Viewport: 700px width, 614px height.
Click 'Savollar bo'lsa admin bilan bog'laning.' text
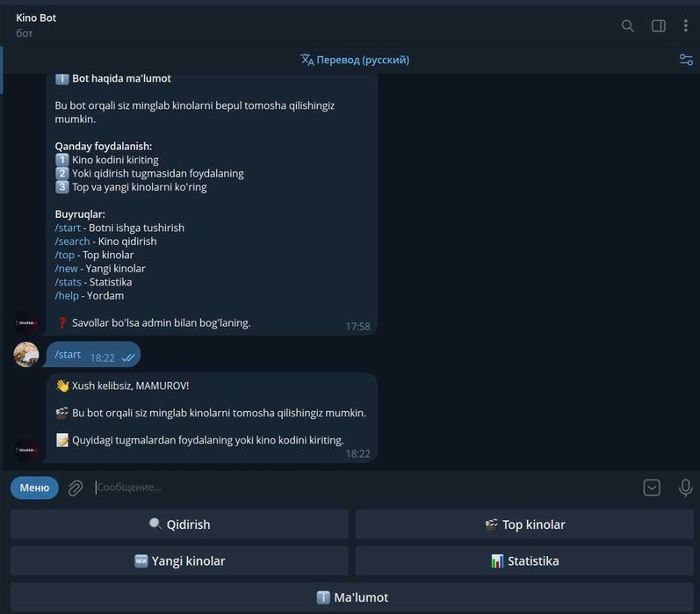point(161,323)
